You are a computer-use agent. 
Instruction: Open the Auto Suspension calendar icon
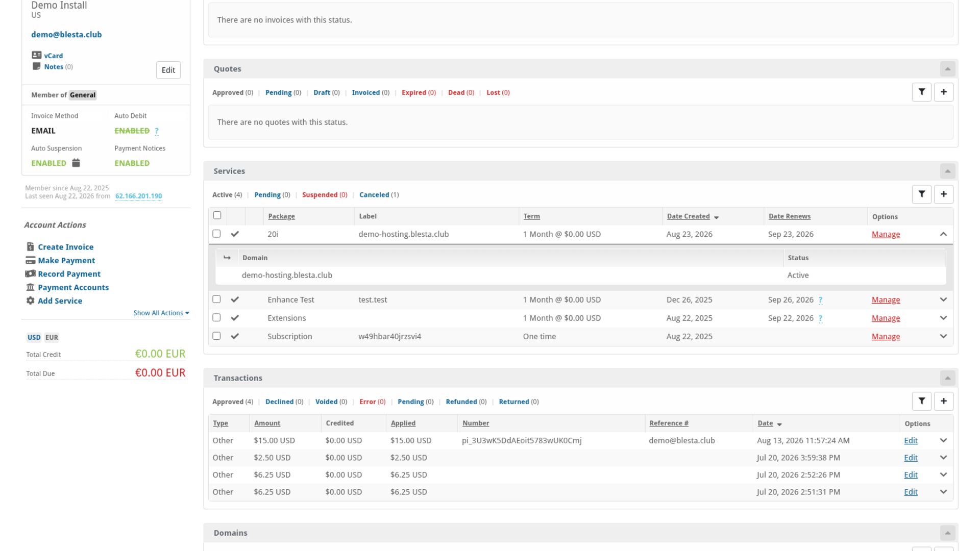76,163
